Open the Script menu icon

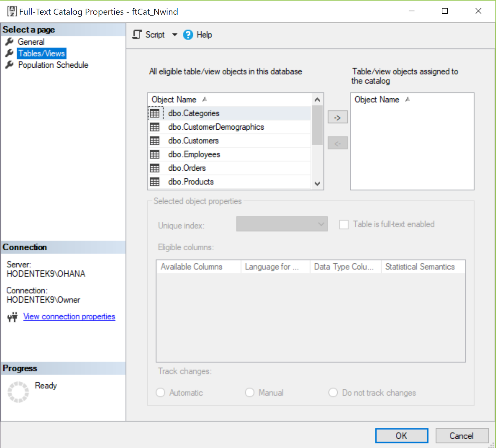(137, 35)
